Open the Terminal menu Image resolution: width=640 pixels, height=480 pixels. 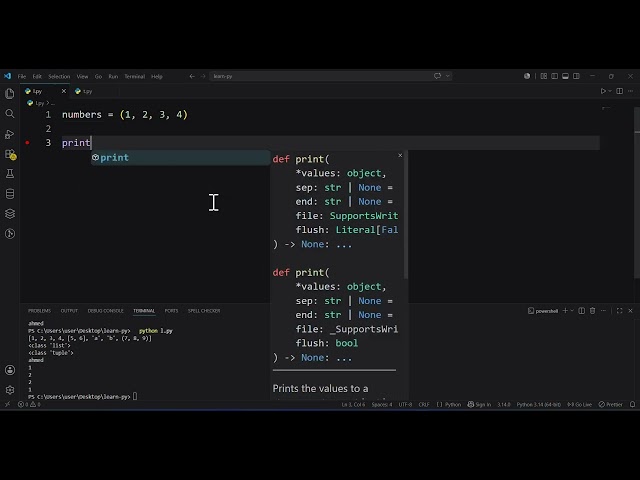(x=135, y=76)
